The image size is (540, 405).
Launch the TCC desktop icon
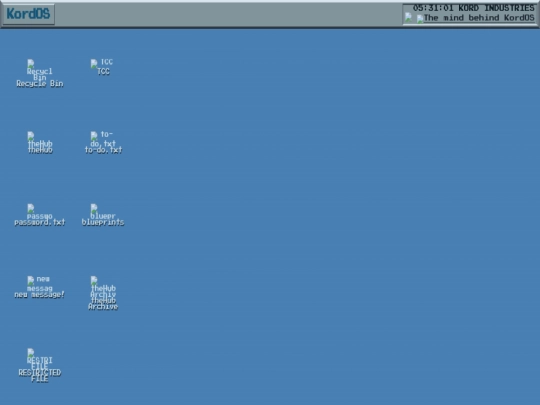(x=103, y=67)
